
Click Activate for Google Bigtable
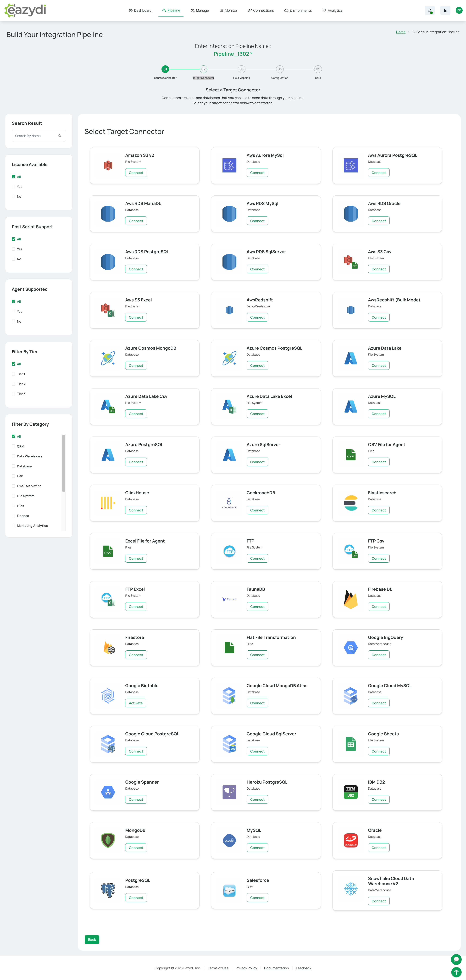tap(135, 703)
